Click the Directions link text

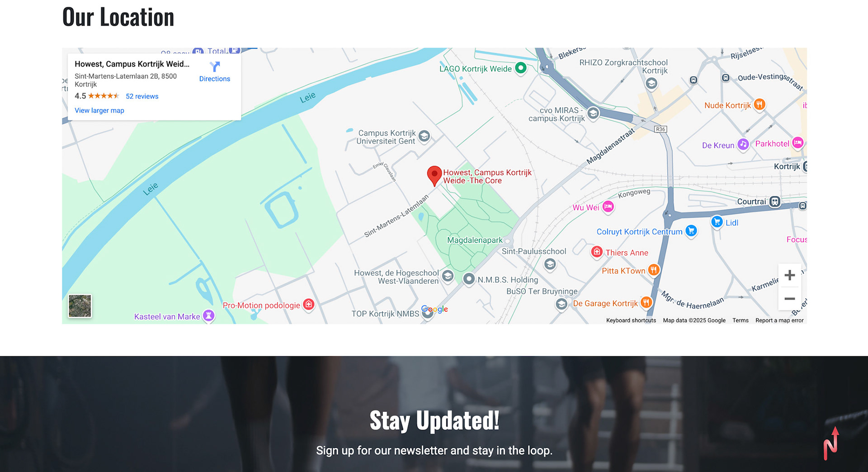(x=215, y=79)
